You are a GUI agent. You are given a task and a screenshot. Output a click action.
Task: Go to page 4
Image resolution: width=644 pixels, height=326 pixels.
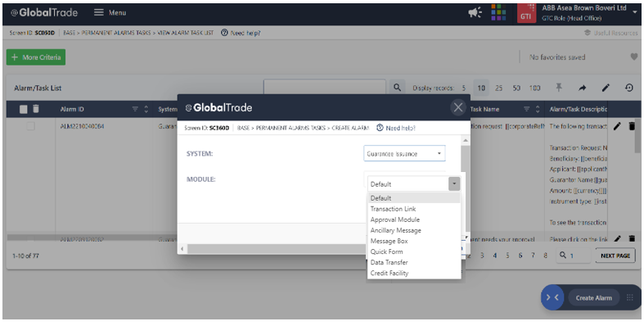(495, 256)
